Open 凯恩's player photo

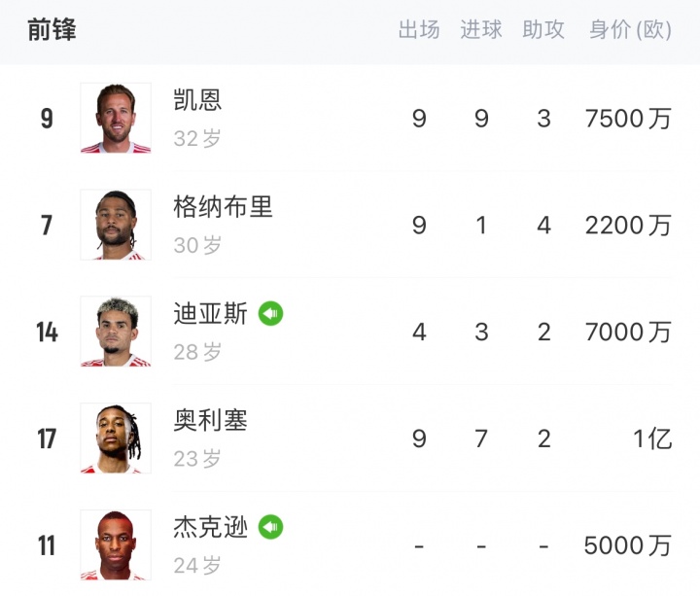pos(116,119)
